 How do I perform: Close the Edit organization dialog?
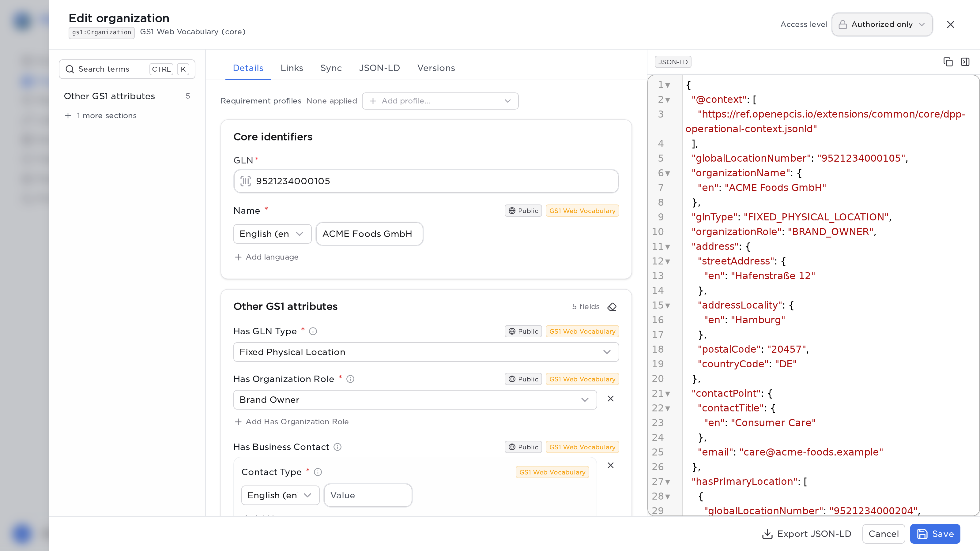point(950,25)
